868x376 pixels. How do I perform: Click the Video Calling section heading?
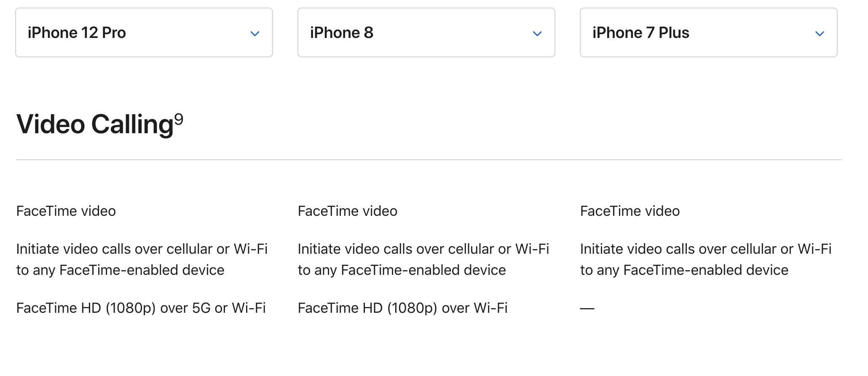coord(95,125)
